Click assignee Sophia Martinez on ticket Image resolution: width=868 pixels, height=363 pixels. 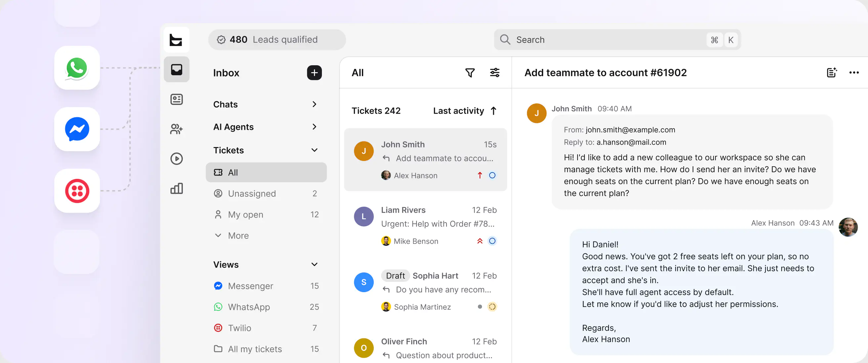[x=416, y=307]
